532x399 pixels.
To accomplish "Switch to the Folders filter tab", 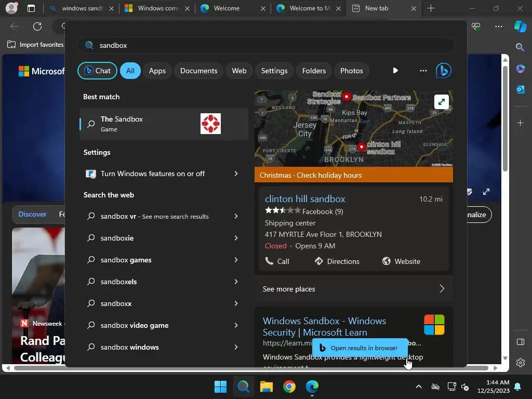I will pos(314,71).
